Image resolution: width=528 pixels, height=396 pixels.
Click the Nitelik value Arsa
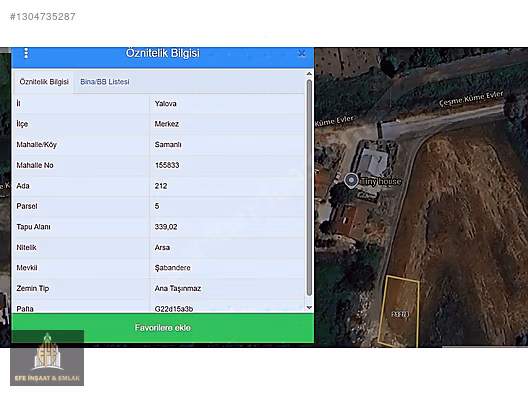coord(162,248)
